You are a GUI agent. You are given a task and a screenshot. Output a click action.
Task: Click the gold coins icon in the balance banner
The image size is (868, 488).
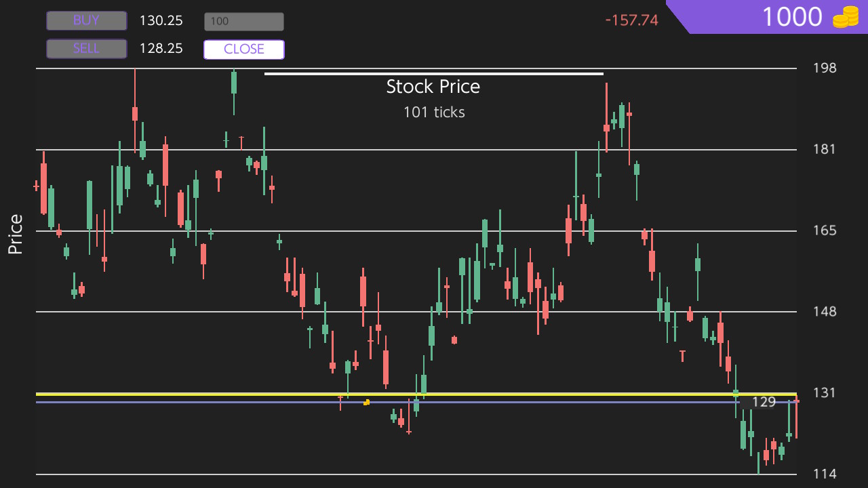(846, 17)
